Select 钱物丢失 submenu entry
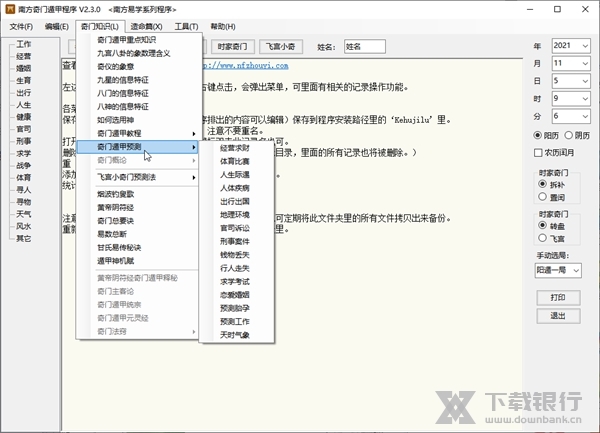The width and height of the screenshot is (600, 433). point(237,255)
